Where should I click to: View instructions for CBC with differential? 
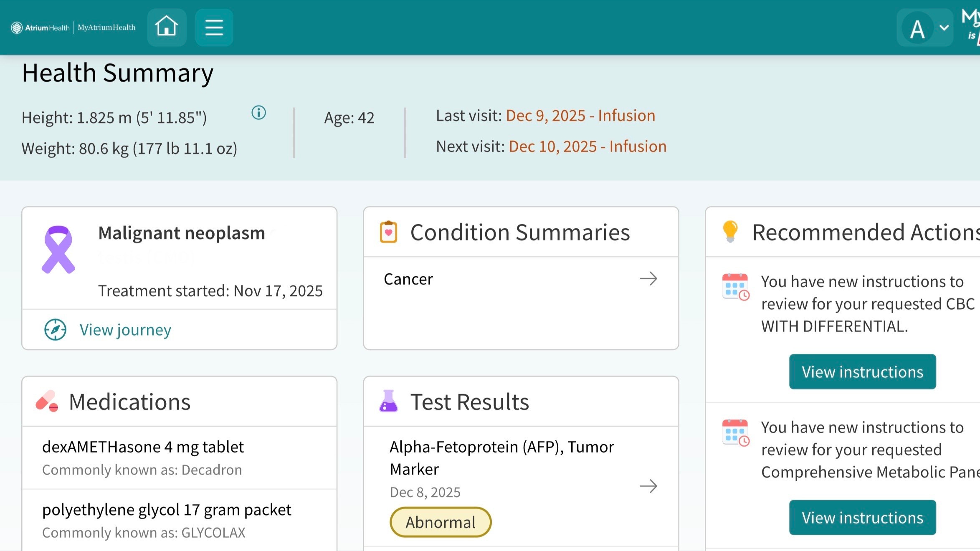(x=862, y=372)
